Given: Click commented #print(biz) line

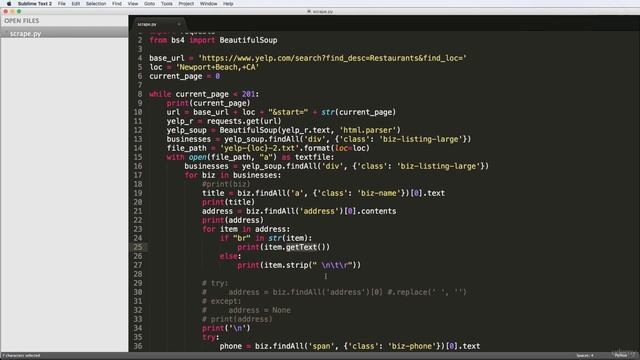Looking at the screenshot, I should click(226, 184).
